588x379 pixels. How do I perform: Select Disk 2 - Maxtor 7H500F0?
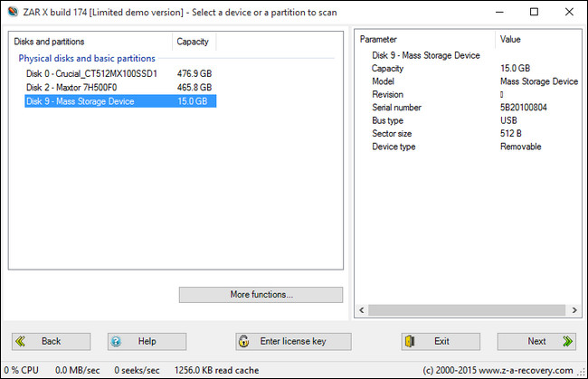pos(120,88)
